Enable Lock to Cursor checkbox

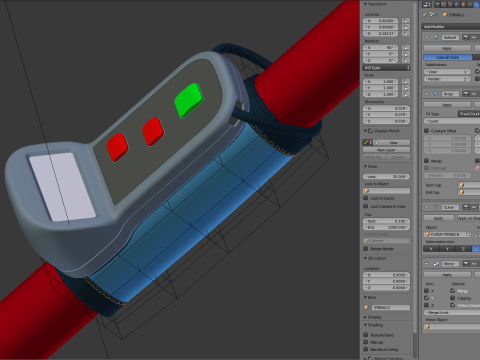click(x=366, y=198)
